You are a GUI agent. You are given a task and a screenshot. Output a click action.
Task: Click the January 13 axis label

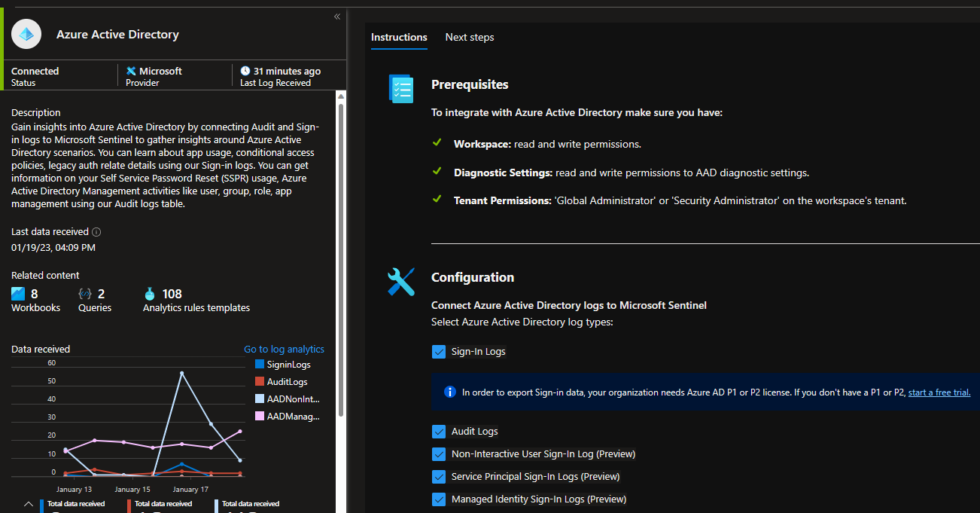(73, 490)
